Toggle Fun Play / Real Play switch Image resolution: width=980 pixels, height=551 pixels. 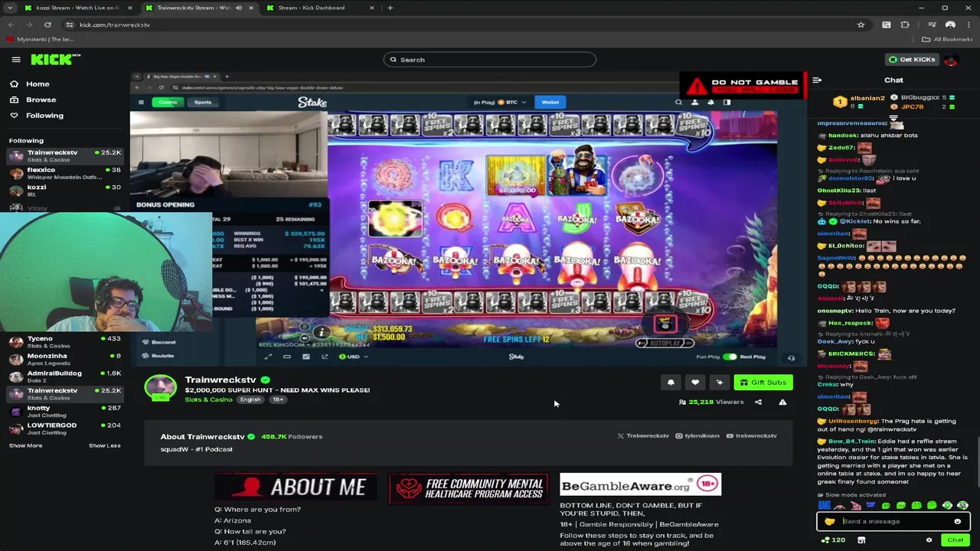coord(730,357)
